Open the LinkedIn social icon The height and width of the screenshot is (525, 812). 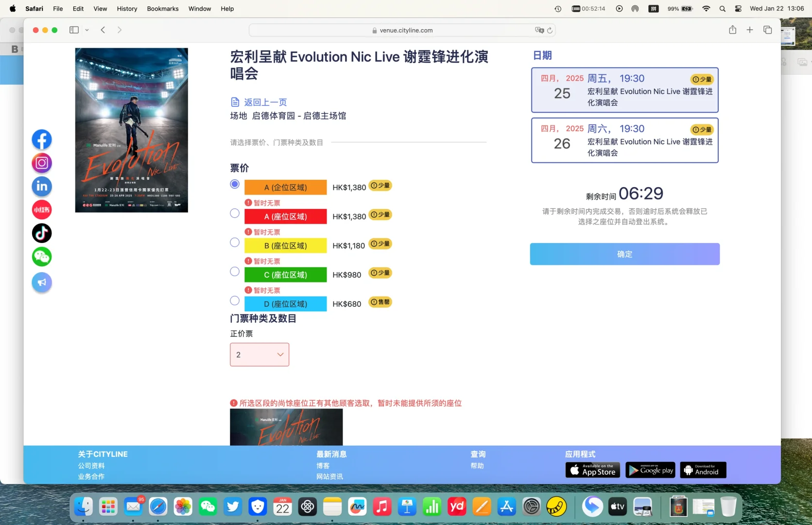pos(42,186)
